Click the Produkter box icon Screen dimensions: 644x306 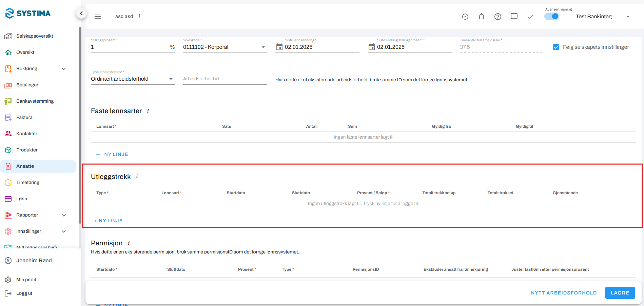8,150
